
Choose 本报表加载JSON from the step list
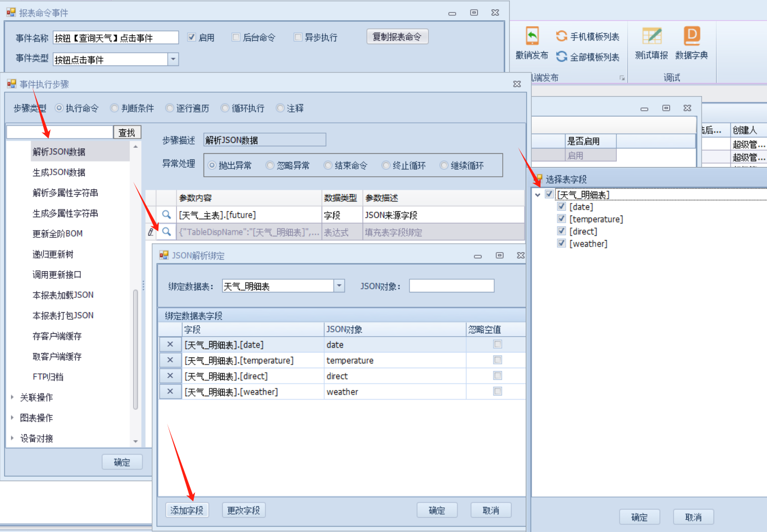[63, 295]
